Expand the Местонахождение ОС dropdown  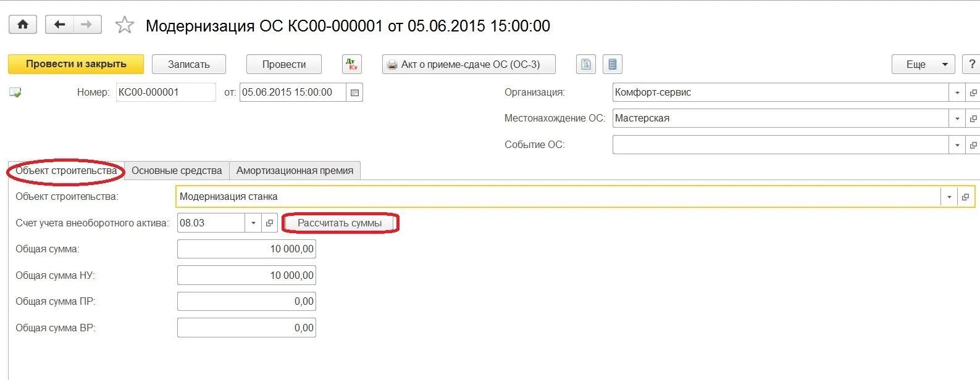(957, 118)
